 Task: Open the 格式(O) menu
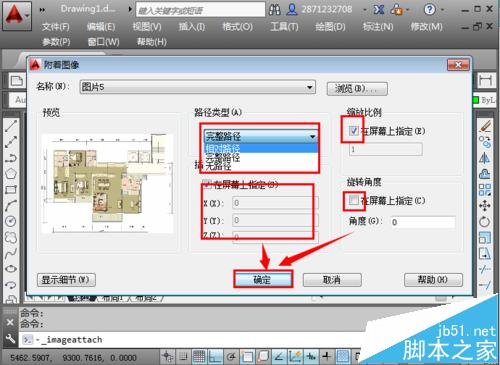[237, 27]
